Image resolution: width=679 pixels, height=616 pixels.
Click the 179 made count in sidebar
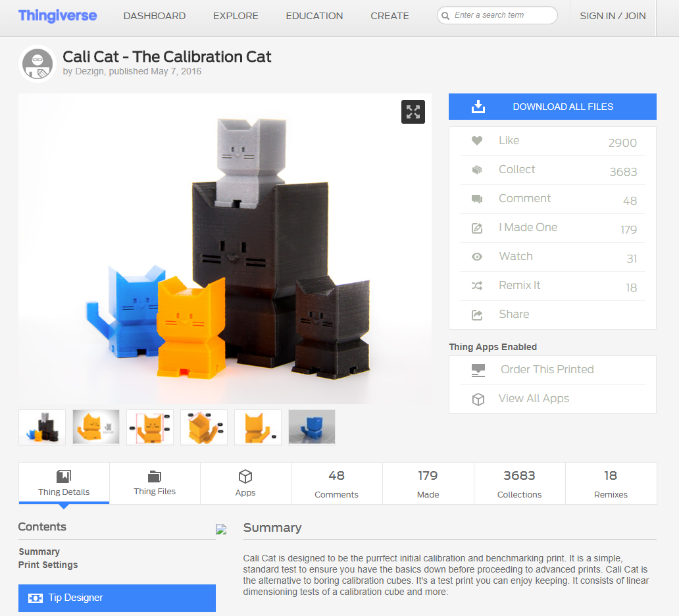pyautogui.click(x=628, y=230)
